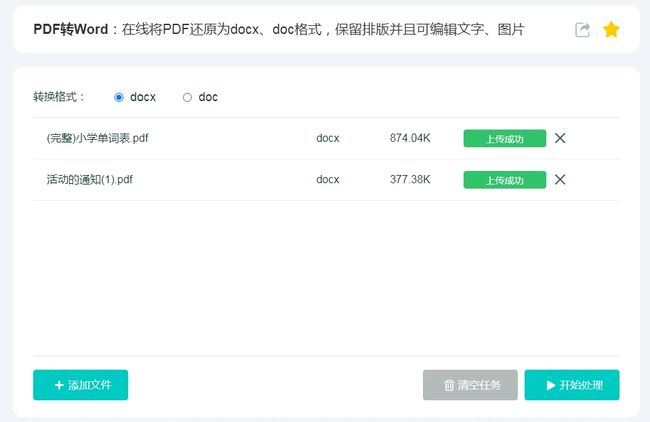Viewport: 650px width, 422px height.
Task: Click the PDF转Word title text
Action: coord(70,29)
